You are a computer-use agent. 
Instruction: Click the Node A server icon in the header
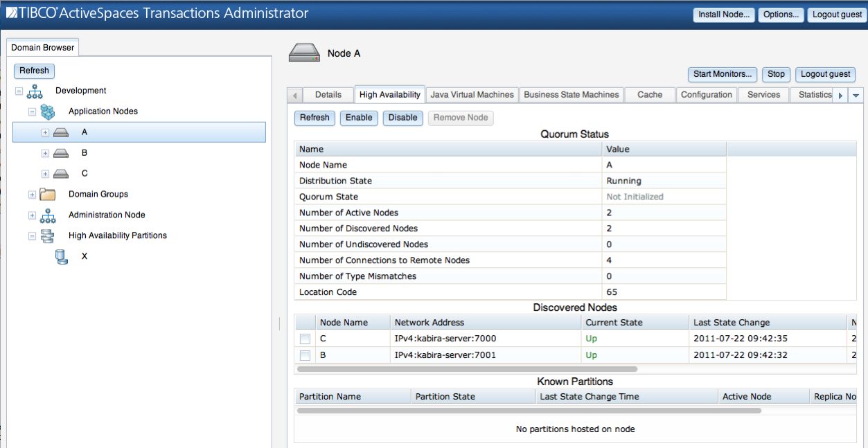[x=303, y=52]
